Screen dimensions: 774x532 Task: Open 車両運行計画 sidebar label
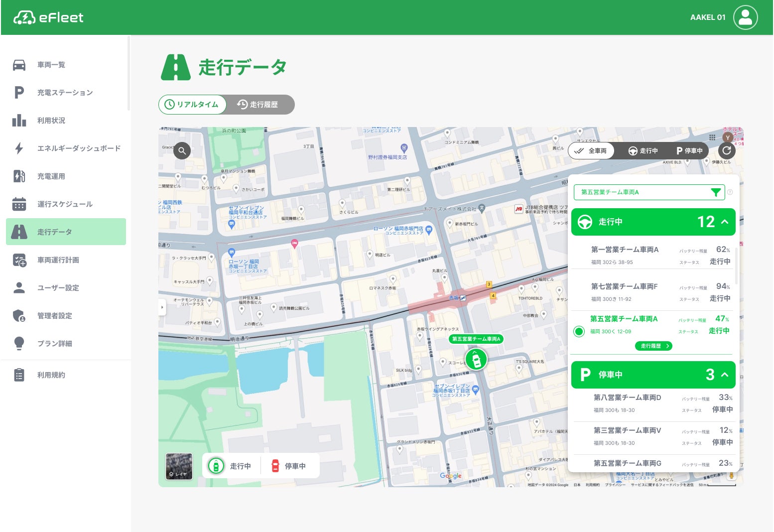click(58, 260)
